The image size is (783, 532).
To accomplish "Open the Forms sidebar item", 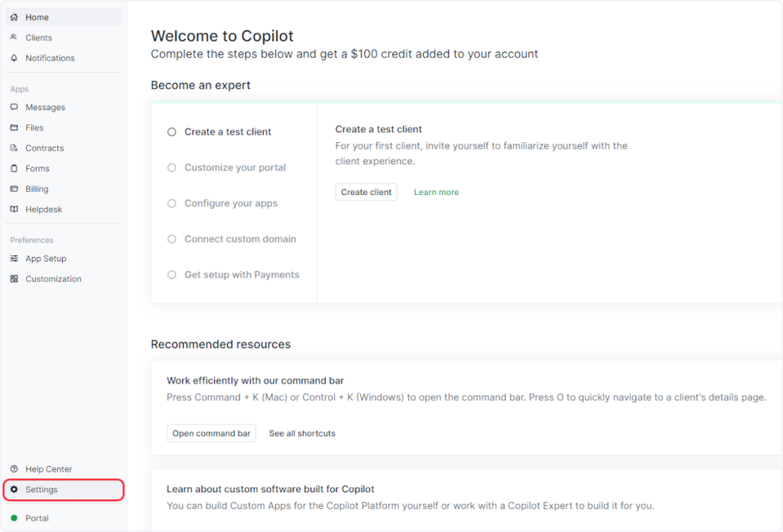I will (37, 169).
